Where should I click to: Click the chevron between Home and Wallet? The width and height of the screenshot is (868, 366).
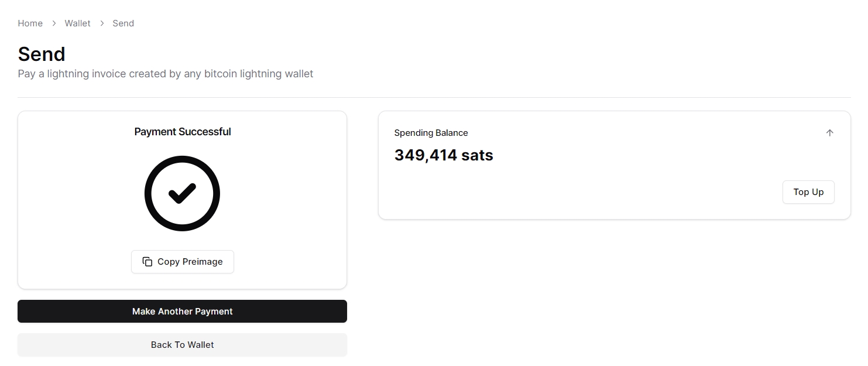pyautogui.click(x=54, y=23)
